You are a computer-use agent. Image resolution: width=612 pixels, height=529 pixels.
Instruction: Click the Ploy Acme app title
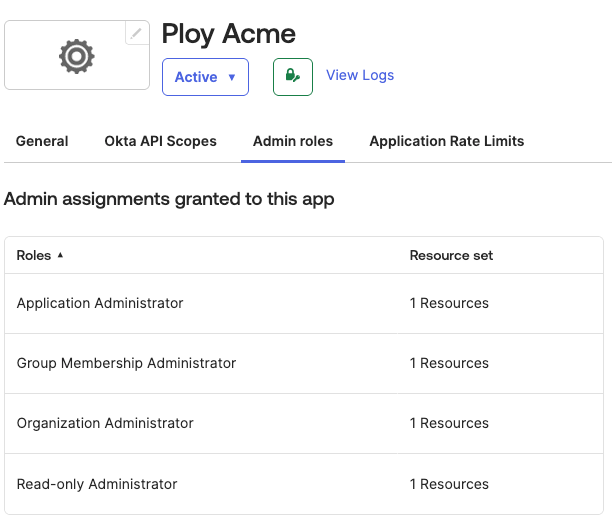click(x=228, y=33)
